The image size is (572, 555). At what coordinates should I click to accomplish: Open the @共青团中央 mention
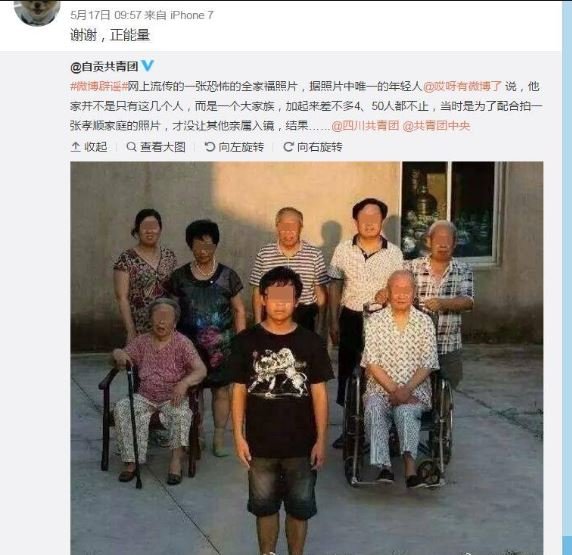click(436, 126)
